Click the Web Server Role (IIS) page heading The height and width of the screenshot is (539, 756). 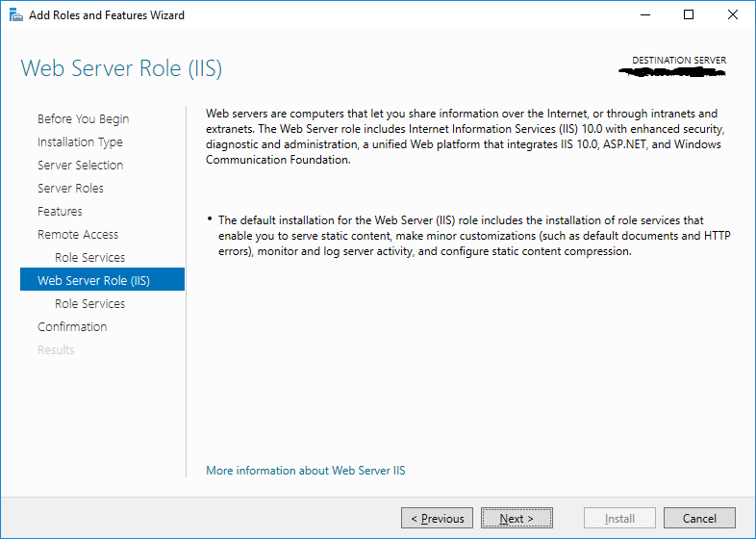click(x=121, y=68)
